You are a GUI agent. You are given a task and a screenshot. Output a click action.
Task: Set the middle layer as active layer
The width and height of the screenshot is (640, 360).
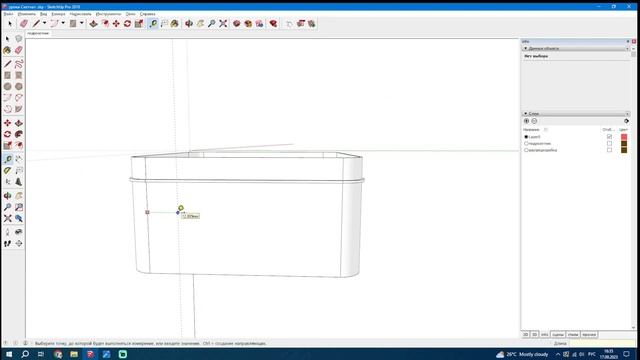click(x=526, y=144)
